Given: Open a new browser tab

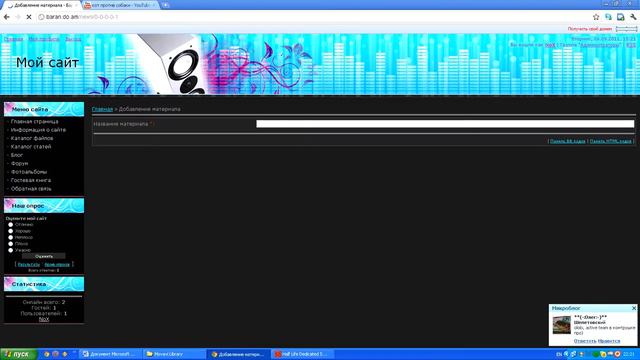Looking at the screenshot, I should [165, 5].
